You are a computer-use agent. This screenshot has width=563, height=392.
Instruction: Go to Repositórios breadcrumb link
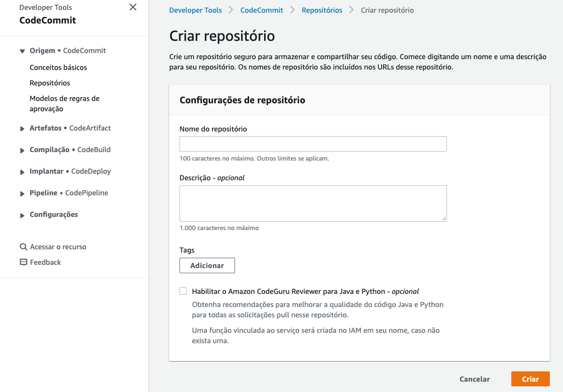click(x=322, y=10)
